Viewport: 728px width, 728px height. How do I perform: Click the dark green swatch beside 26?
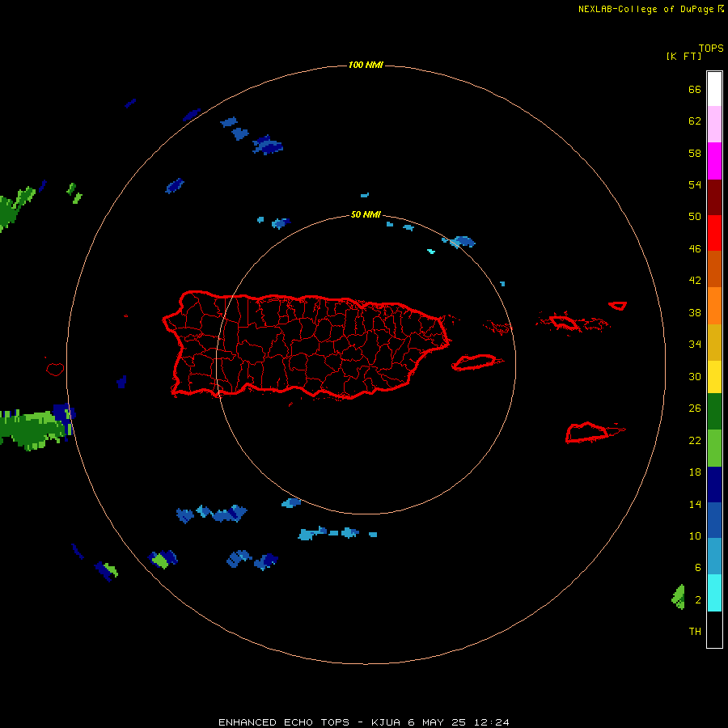pos(714,412)
